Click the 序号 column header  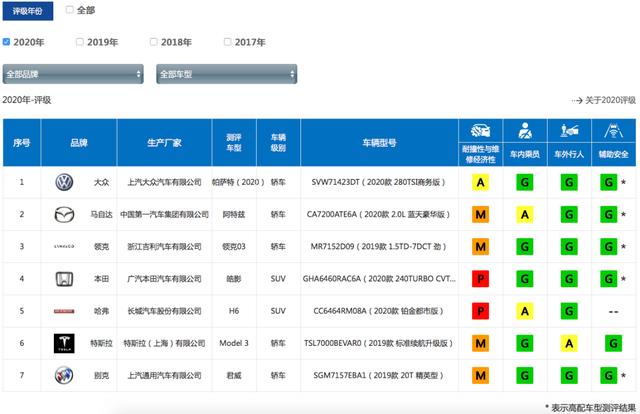pyautogui.click(x=22, y=142)
